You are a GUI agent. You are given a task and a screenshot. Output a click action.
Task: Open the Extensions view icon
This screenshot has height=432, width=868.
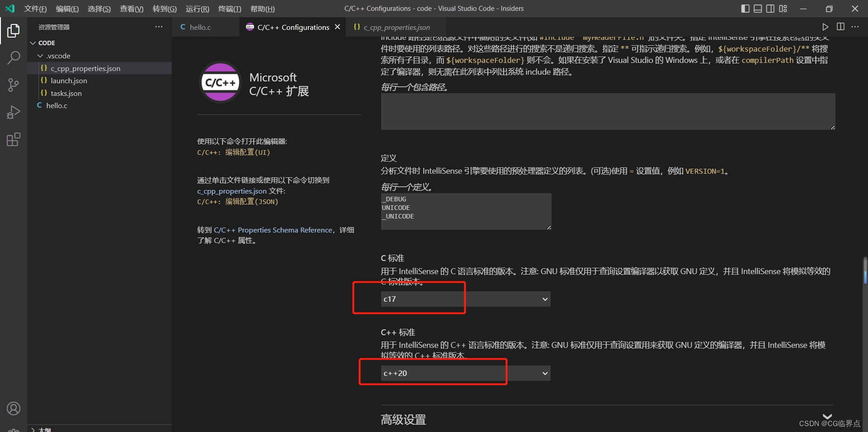14,139
